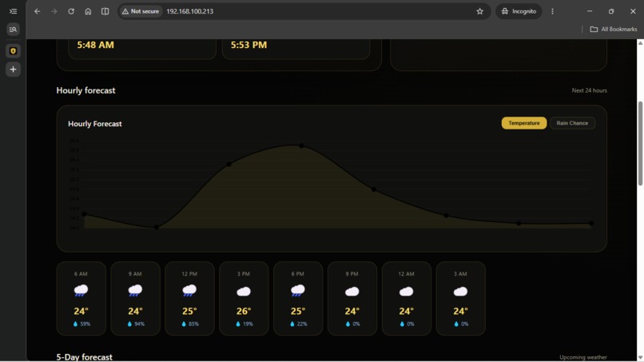Click the raindrop icon next to 59%
This screenshot has height=362, width=644.
click(75, 324)
